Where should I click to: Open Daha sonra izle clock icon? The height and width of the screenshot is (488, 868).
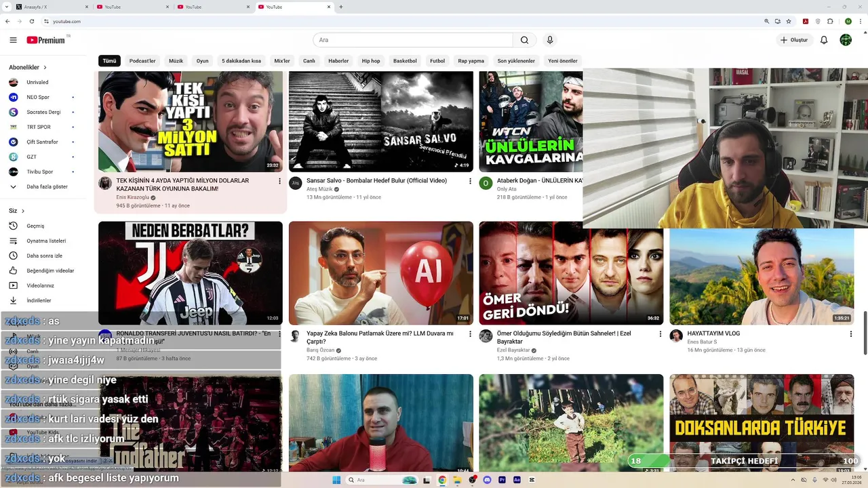pos(13,256)
